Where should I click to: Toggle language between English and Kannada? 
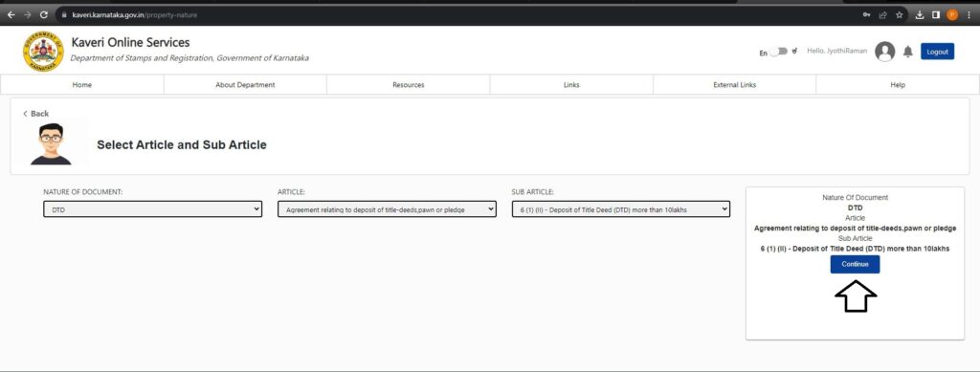pyautogui.click(x=778, y=52)
